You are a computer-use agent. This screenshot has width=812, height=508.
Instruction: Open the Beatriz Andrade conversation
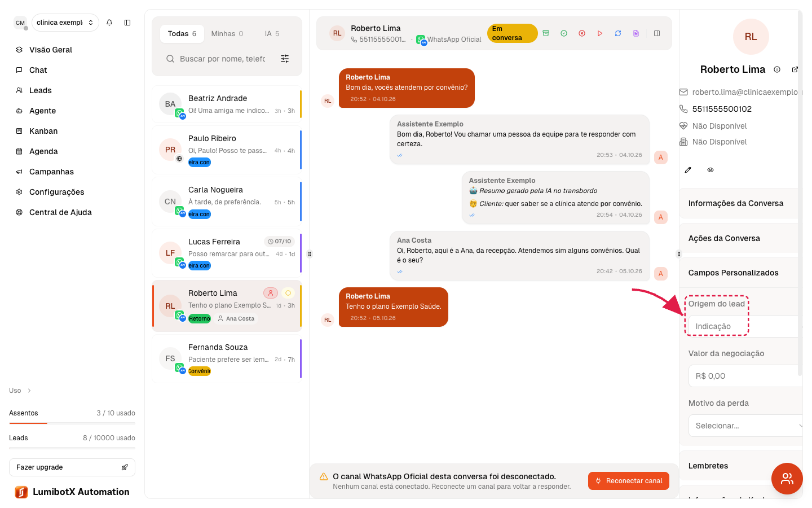coord(227,104)
